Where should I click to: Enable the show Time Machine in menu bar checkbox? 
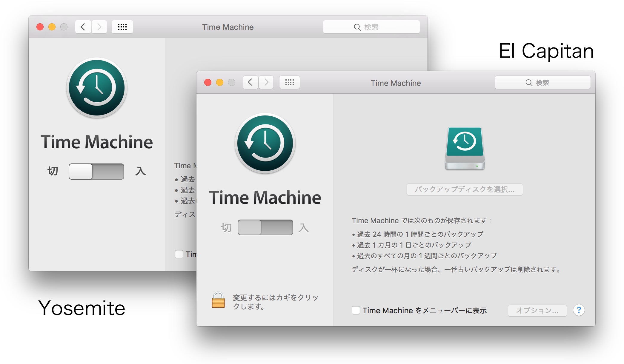pos(356,310)
